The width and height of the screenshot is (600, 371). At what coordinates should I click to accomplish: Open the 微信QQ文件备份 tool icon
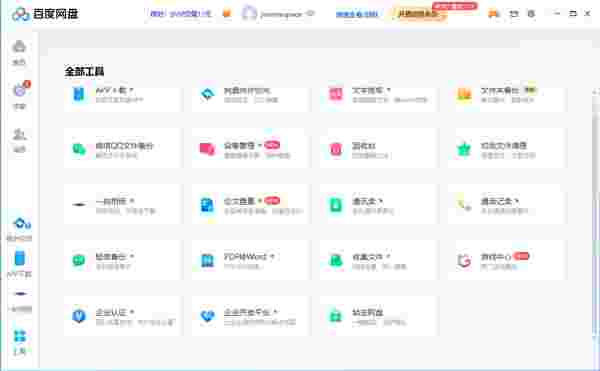pyautogui.click(x=79, y=149)
